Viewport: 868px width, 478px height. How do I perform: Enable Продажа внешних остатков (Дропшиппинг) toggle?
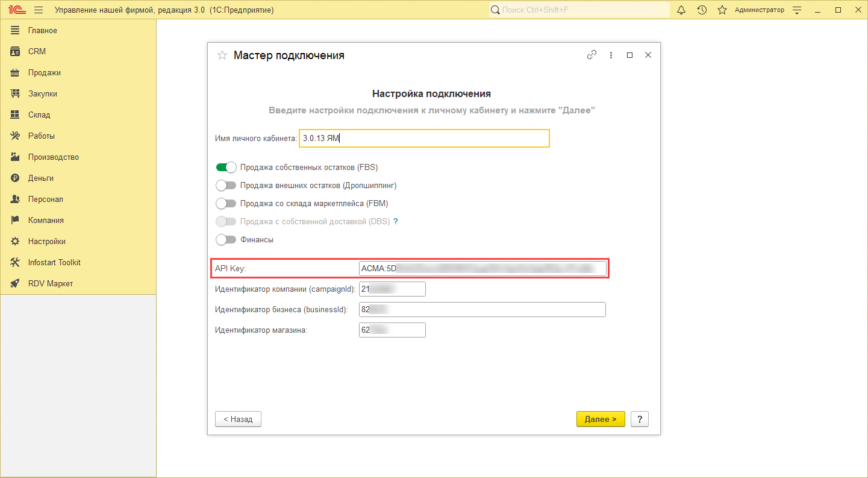point(226,185)
